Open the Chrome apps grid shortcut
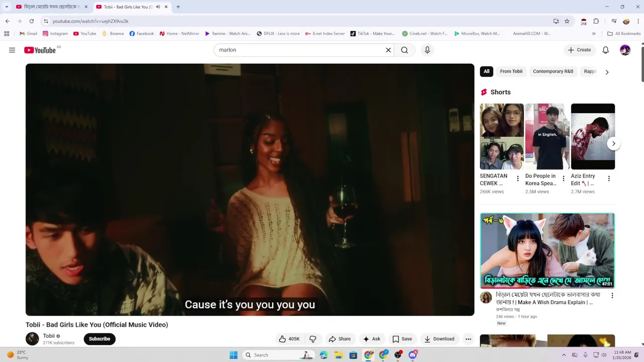 (7, 34)
